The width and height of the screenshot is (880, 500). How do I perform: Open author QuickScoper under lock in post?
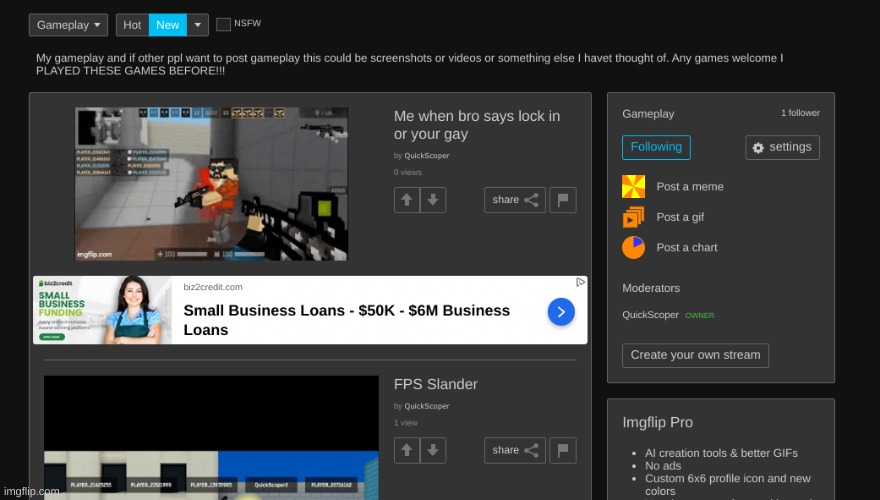[427, 156]
